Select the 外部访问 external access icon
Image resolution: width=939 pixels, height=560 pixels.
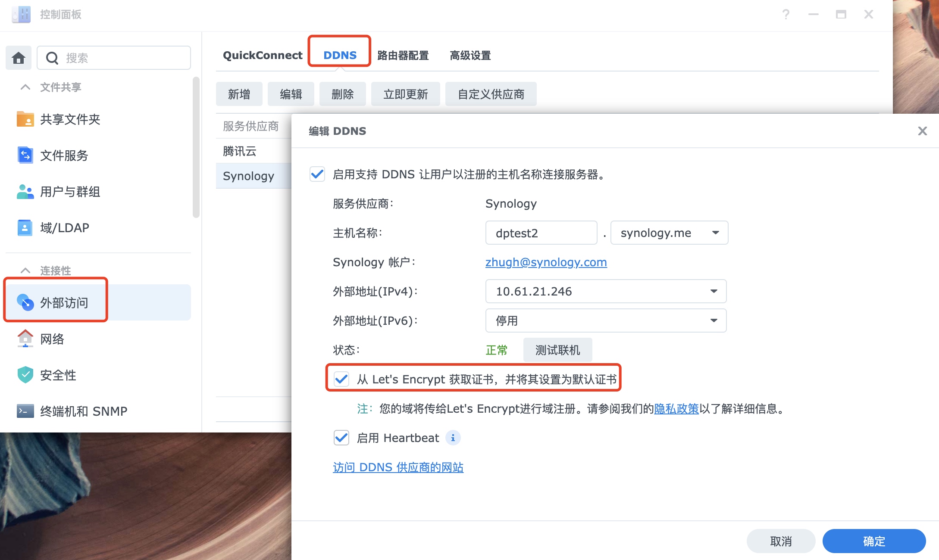coord(26,302)
